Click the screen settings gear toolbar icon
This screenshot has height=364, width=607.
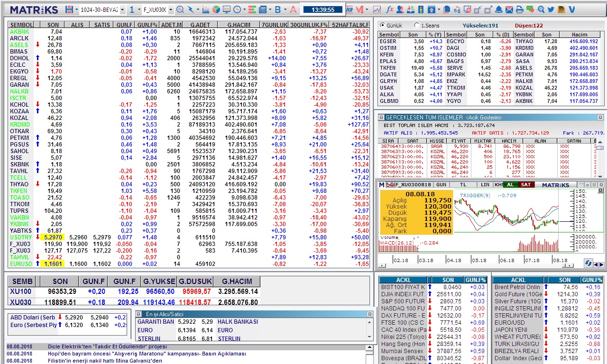click(468, 9)
